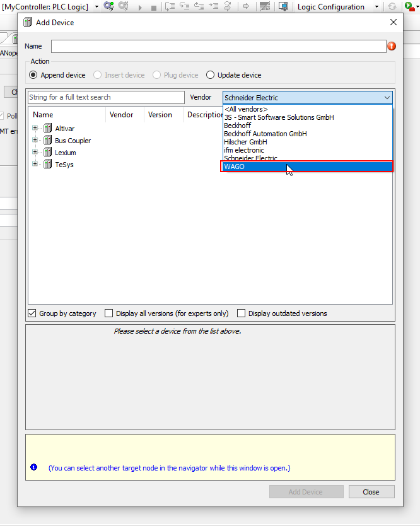Choose Schneider Electric in the dropdown list
Image resolution: width=420 pixels, height=526 pixels.
pyautogui.click(x=308, y=158)
